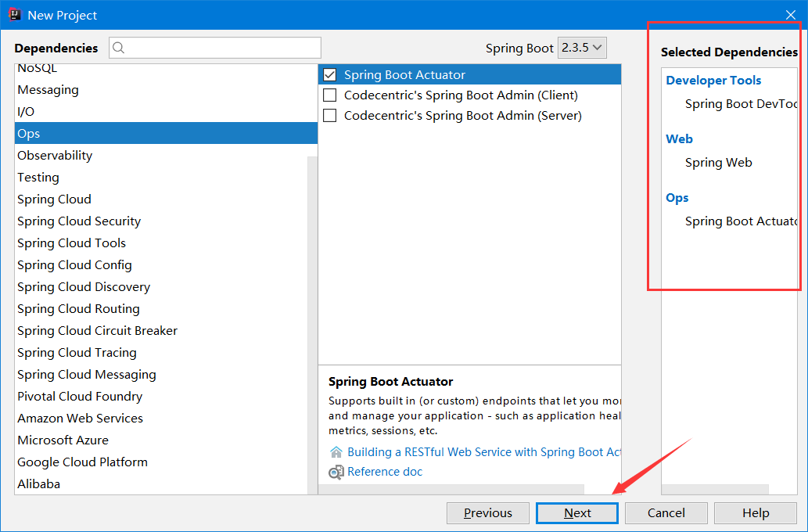Choose the Spring Cloud Config category
This screenshot has height=532, width=808.
(x=161, y=265)
